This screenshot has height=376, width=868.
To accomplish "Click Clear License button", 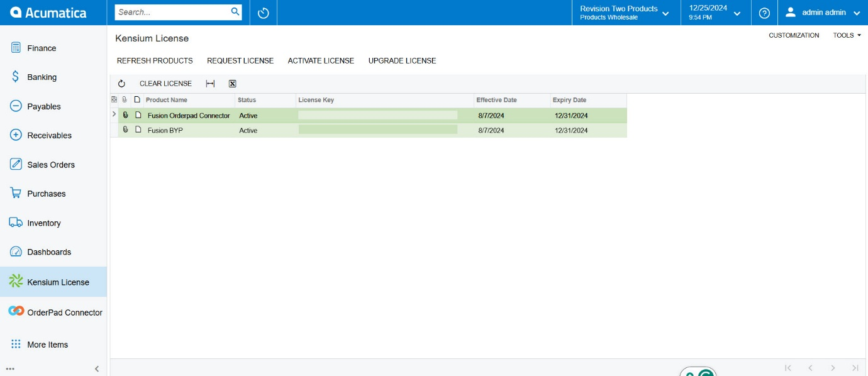I will [x=165, y=84].
